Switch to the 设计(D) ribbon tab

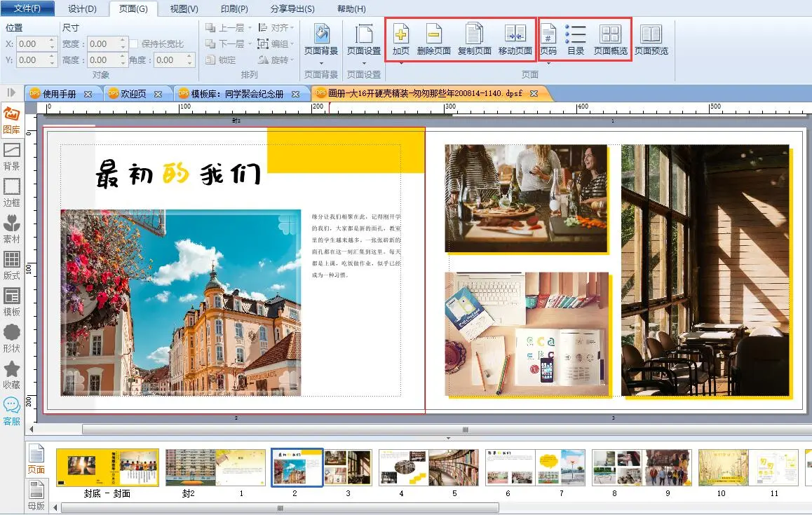point(83,8)
